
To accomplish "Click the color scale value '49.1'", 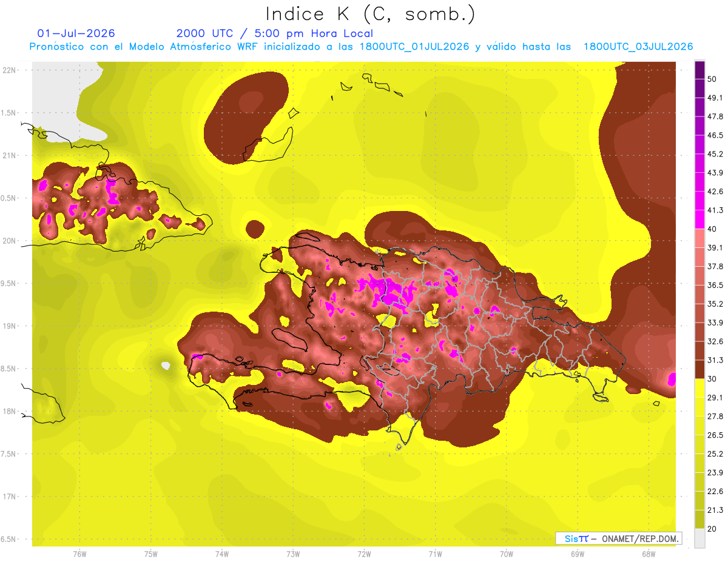I will pos(715,98).
